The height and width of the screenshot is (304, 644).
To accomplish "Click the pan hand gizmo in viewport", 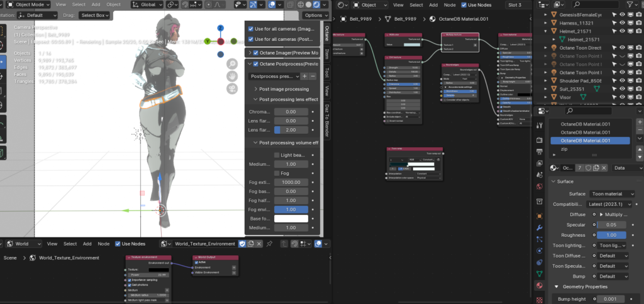I will (x=233, y=77).
